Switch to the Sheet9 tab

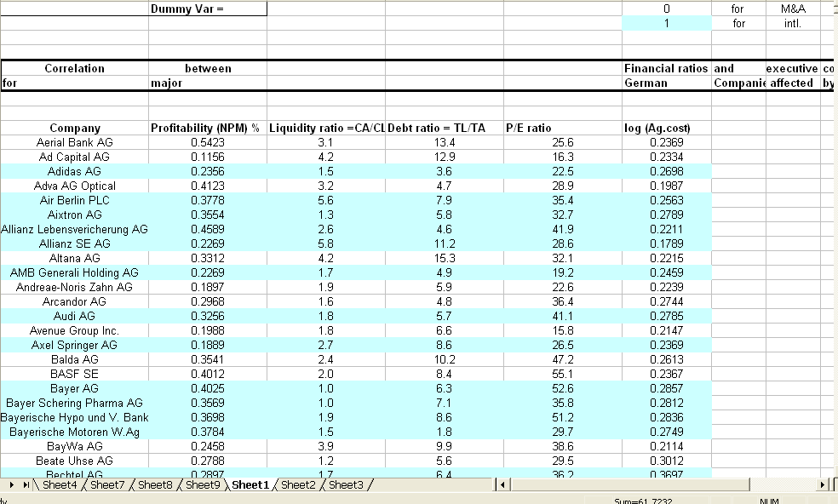pyautogui.click(x=204, y=484)
